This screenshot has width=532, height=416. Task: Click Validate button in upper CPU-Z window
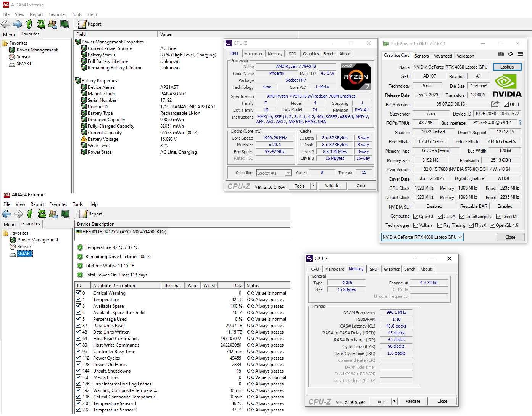(x=332, y=186)
